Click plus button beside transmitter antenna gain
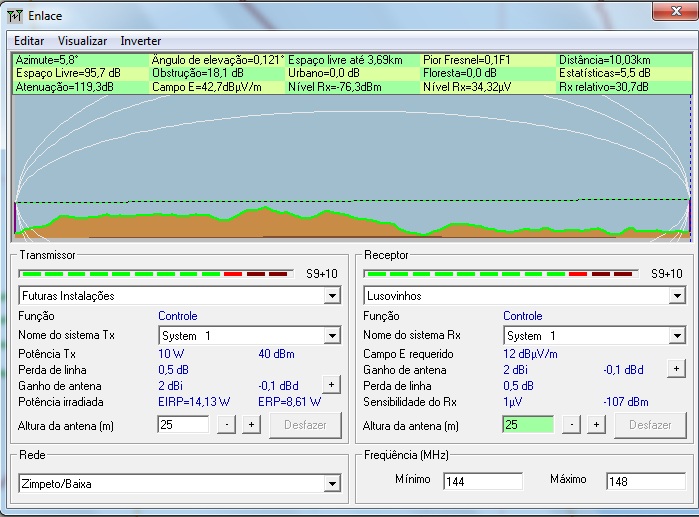The height and width of the screenshot is (517, 699). (331, 385)
